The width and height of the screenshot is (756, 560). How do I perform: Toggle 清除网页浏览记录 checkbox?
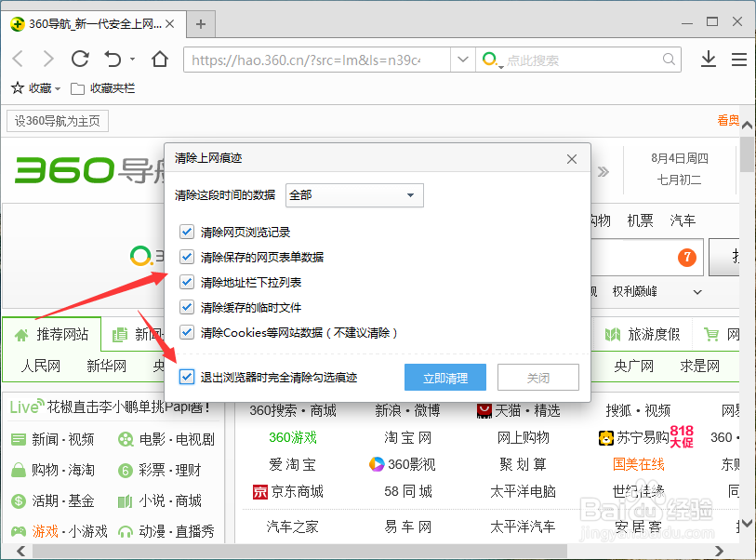click(187, 232)
